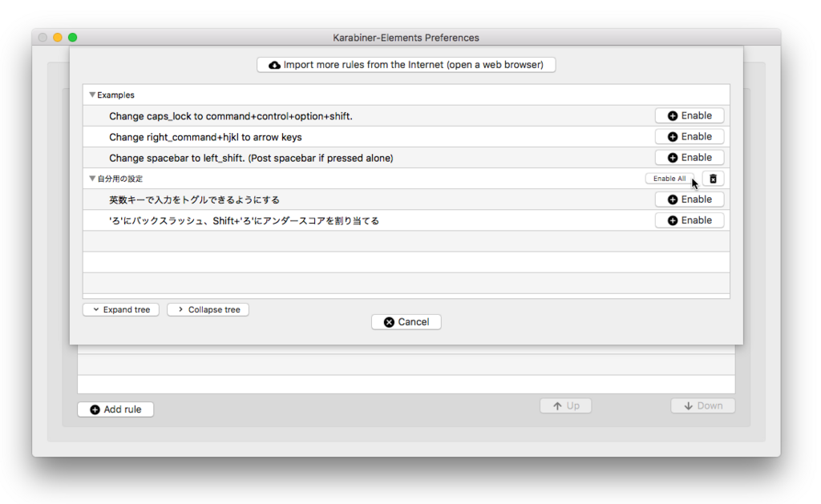
Task: Click Enable All for 自分用の設定
Action: click(x=669, y=179)
